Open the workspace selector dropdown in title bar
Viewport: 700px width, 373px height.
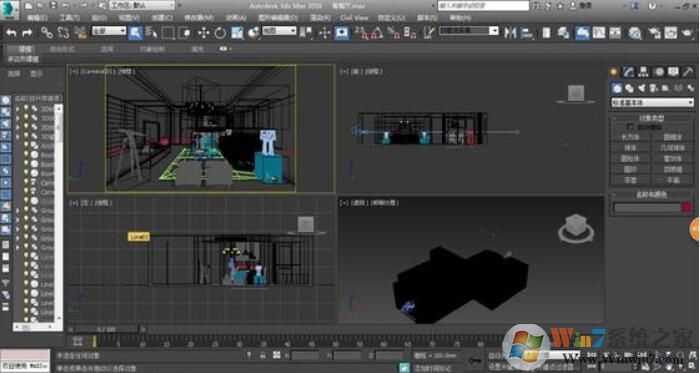[142, 6]
